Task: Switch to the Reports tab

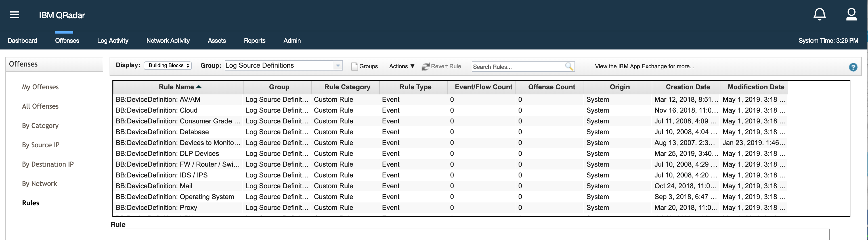Action: [255, 40]
